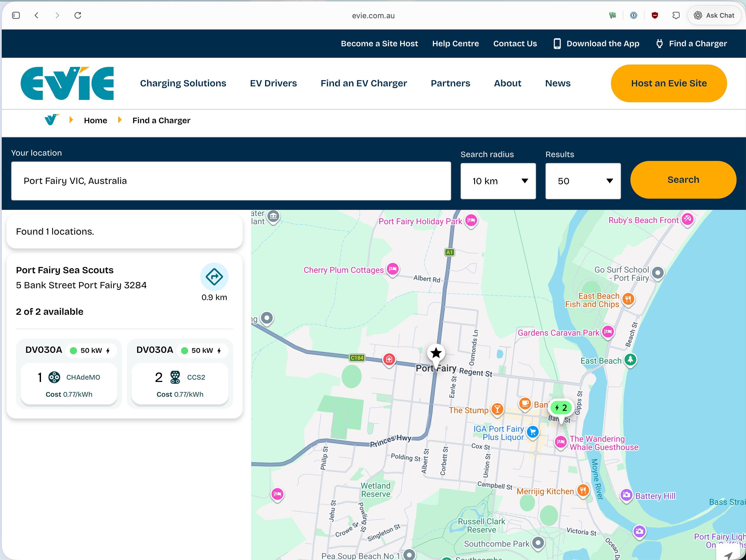The height and width of the screenshot is (560, 746).
Task: Click the orange Bank Street cafe marker
Action: (525, 403)
